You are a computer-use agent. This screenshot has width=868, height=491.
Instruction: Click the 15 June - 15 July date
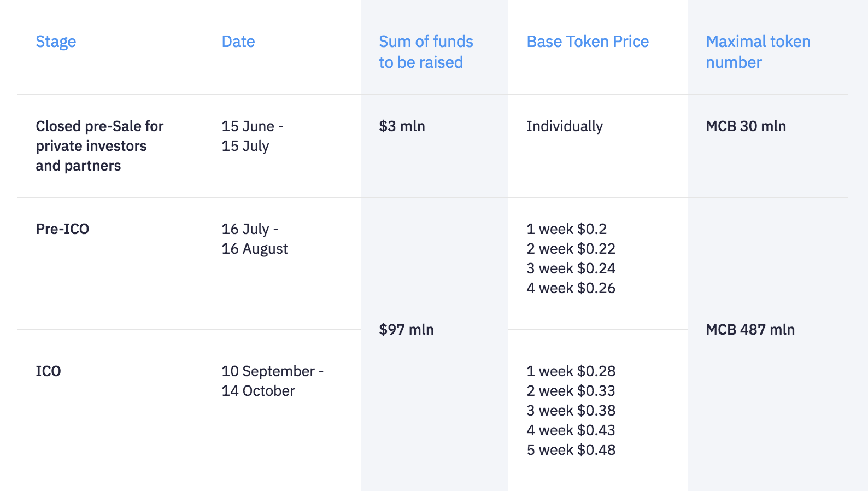click(x=252, y=136)
